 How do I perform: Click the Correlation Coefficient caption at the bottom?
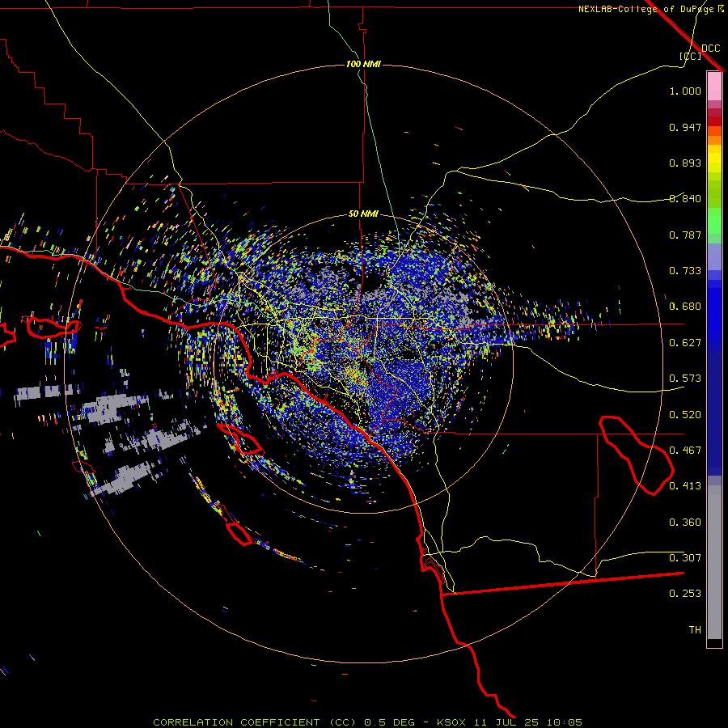367,722
